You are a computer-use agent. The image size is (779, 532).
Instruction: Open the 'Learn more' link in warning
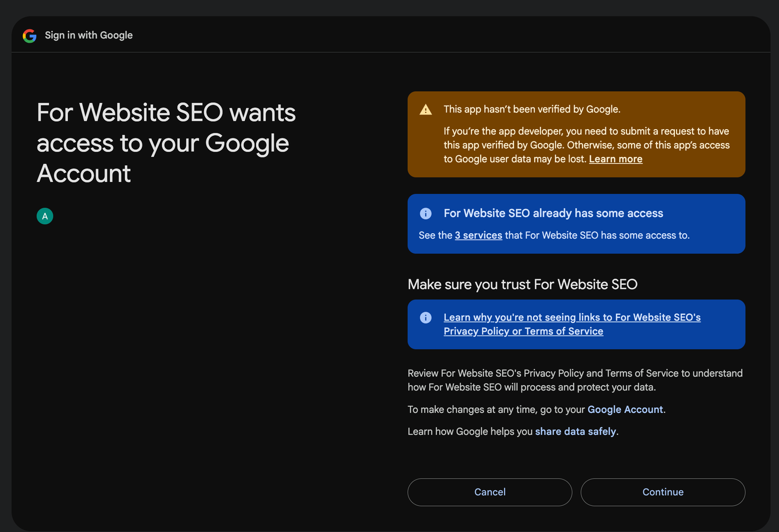pos(615,159)
